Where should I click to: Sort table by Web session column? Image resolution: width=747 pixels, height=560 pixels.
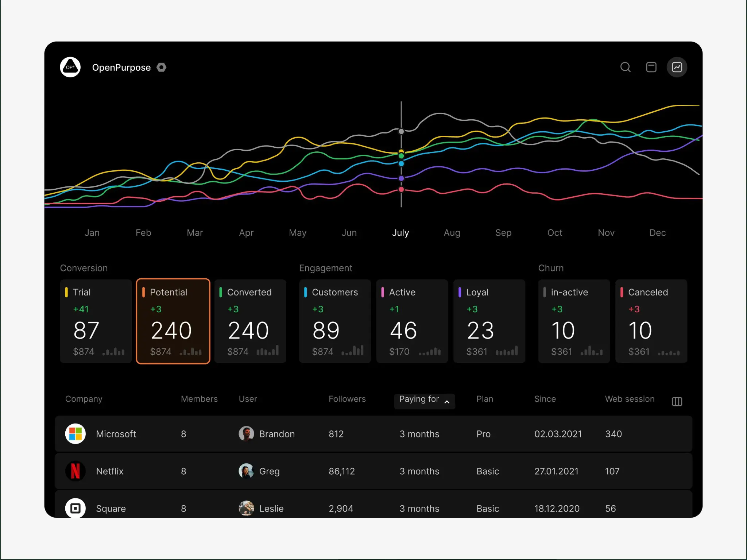click(x=630, y=399)
